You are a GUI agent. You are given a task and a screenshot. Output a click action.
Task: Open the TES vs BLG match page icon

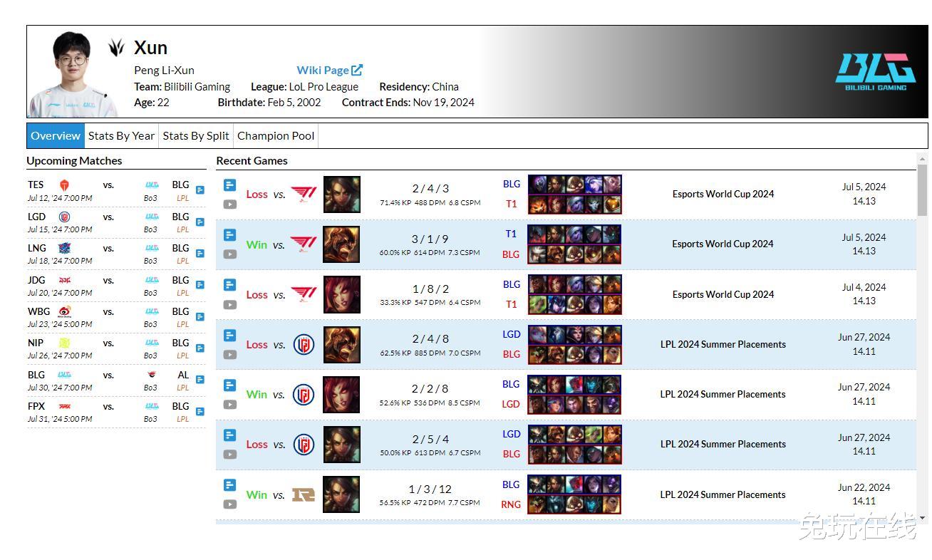(x=200, y=190)
